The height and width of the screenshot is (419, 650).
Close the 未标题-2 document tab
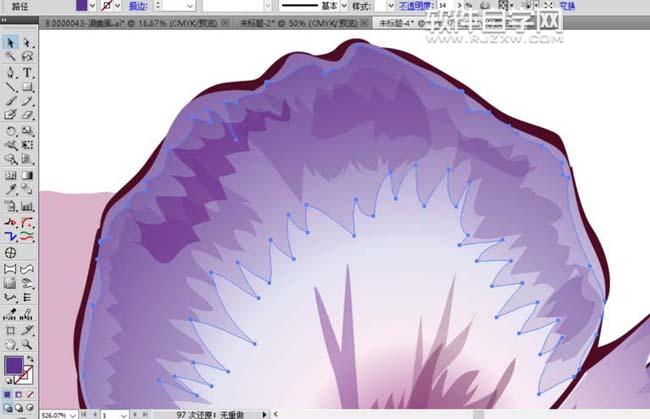[365, 23]
